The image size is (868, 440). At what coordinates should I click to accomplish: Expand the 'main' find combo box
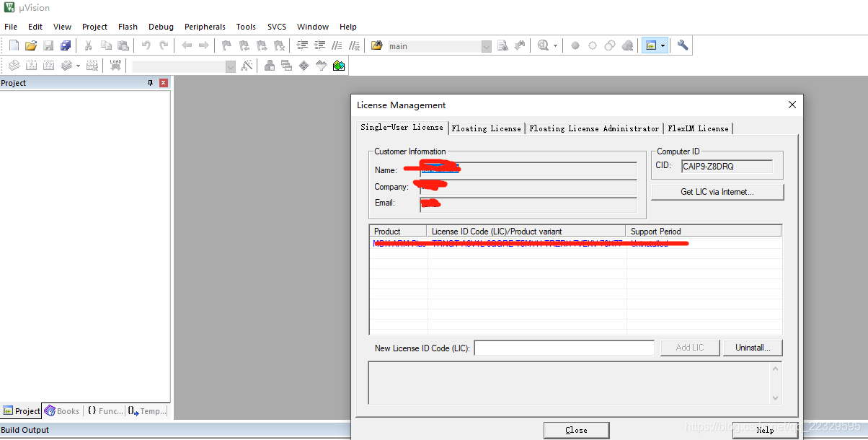486,46
